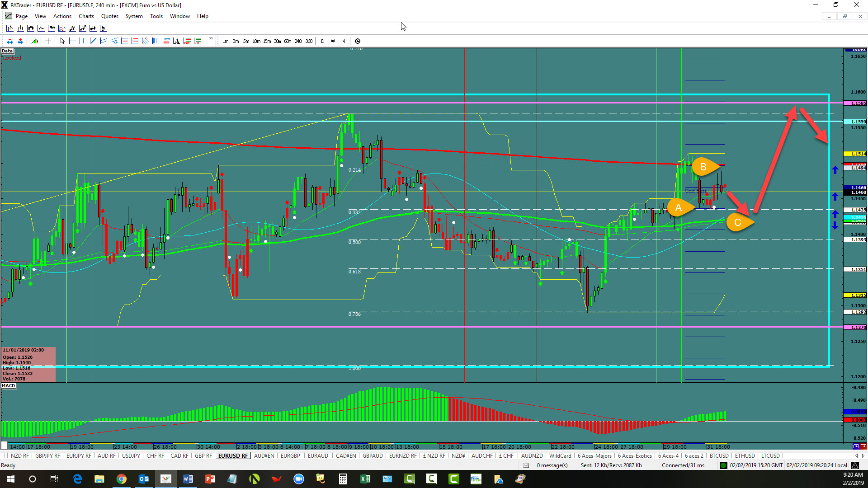Click the MACD panel label
This screenshot has width=868, height=488.
(x=9, y=386)
